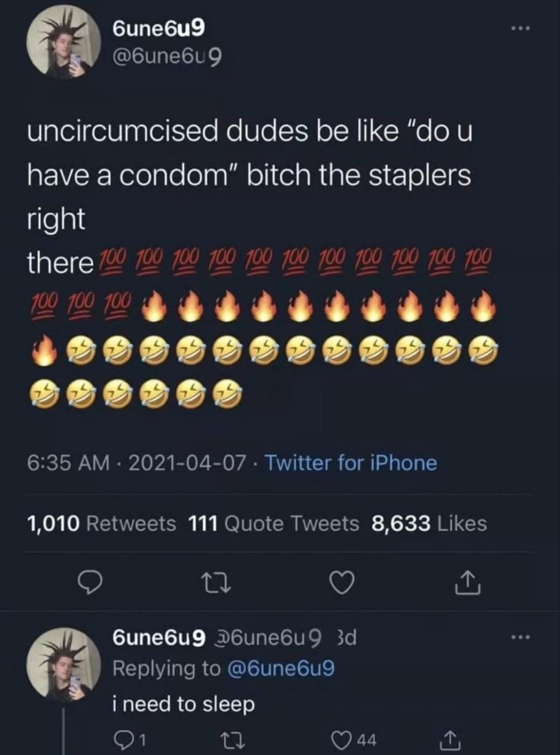Like the main tweet with heart icon

click(x=342, y=583)
